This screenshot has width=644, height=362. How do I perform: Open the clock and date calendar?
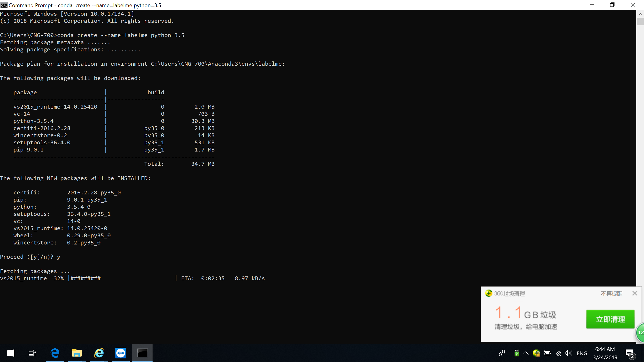(x=605, y=353)
